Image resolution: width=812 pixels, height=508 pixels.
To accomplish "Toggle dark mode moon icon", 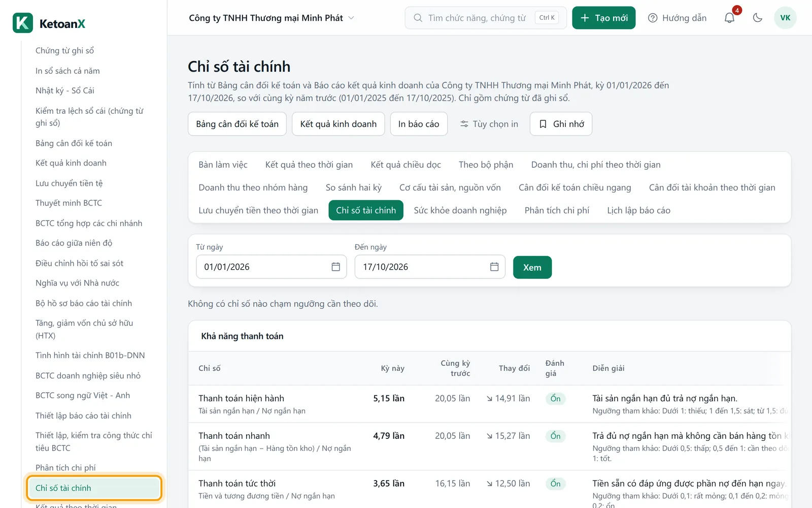I will pos(758,18).
